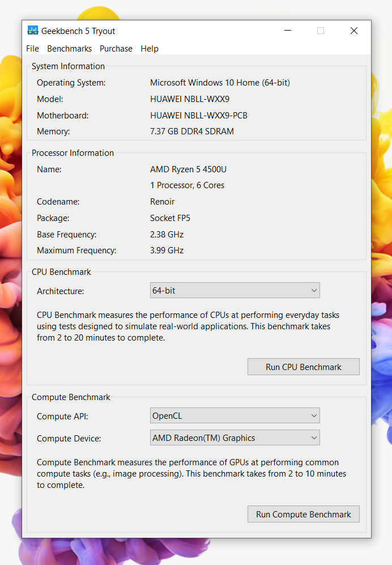This screenshot has width=392, height=565.
Task: Expand the Architecture 64-bit dropdown
Action: 235,291
